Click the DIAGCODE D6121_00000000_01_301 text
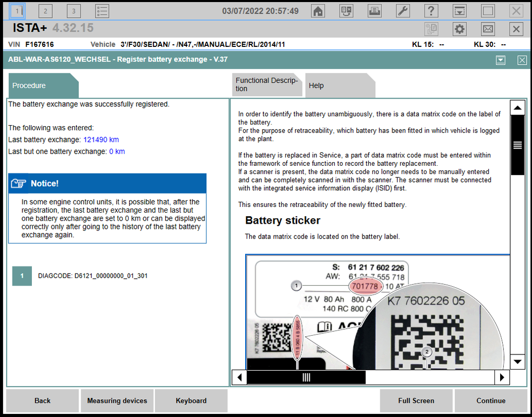 [x=93, y=276]
